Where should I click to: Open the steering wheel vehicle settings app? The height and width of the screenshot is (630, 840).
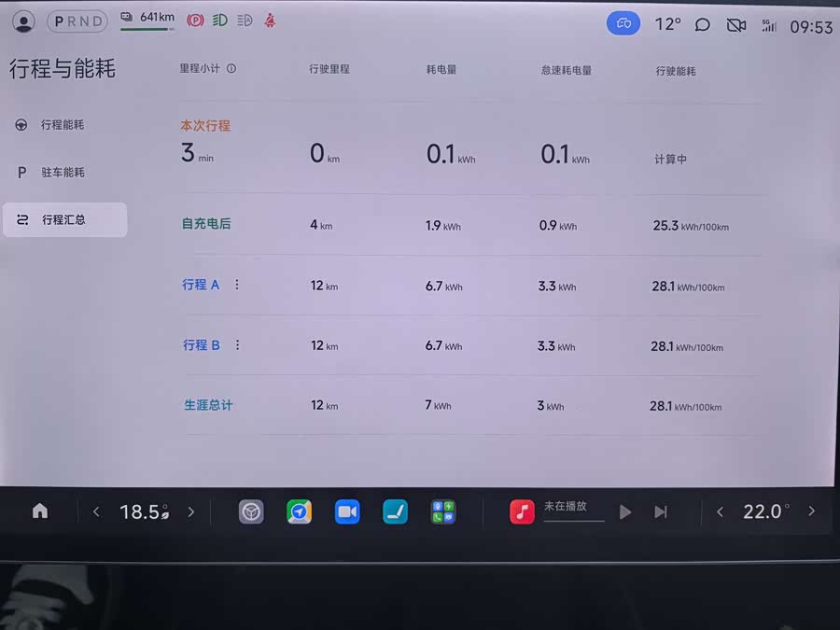click(251, 511)
